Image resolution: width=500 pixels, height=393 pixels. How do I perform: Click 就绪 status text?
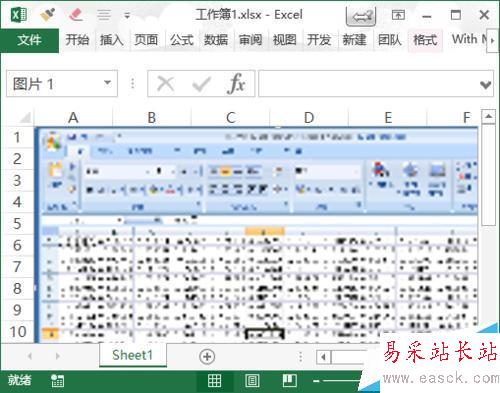[x=19, y=380]
